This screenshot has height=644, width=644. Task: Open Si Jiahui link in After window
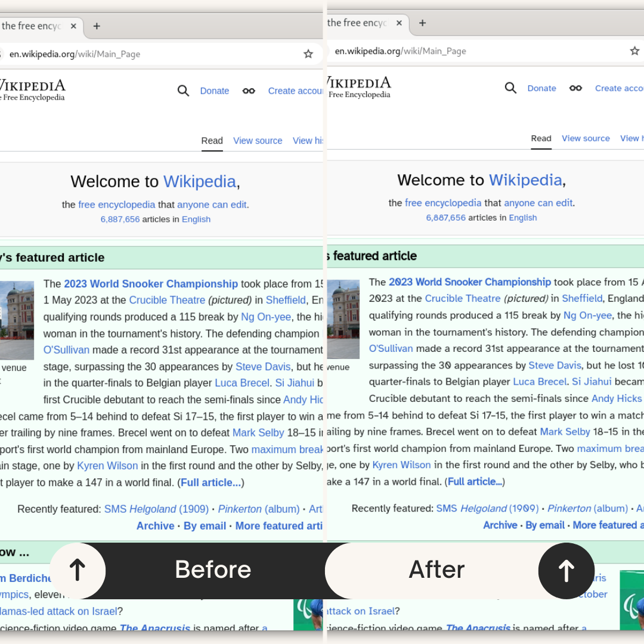click(x=592, y=382)
